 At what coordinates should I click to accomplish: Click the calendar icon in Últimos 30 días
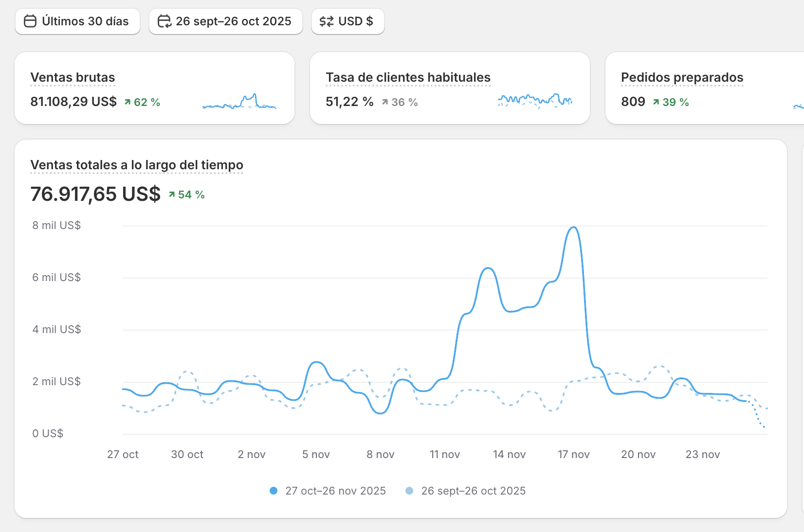click(x=30, y=21)
